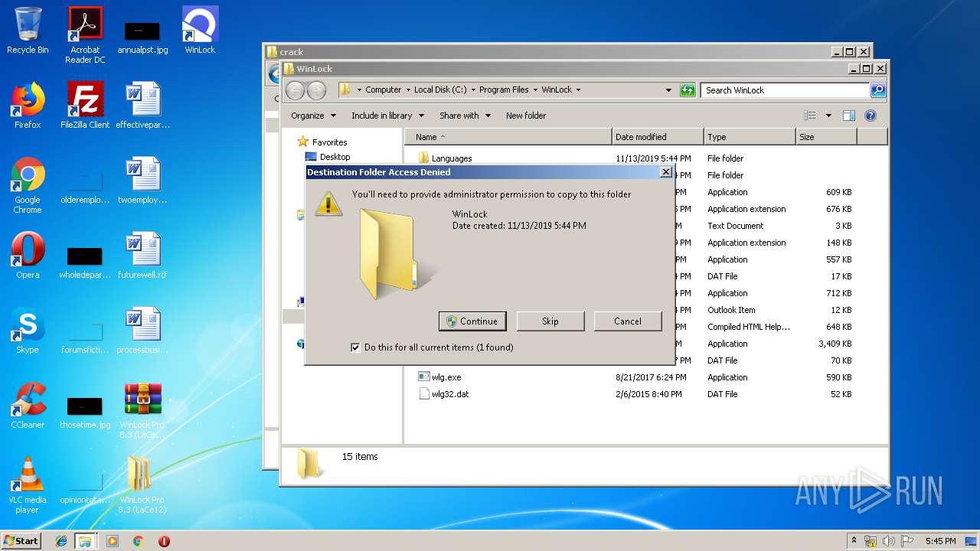Click the search magnifier icon
This screenshot has width=980, height=551.
[878, 90]
